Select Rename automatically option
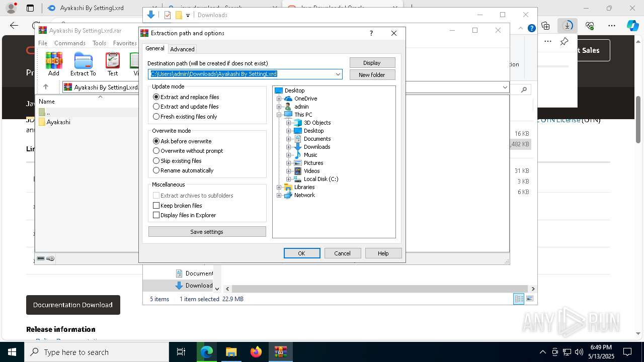The height and width of the screenshot is (362, 644). click(x=183, y=170)
